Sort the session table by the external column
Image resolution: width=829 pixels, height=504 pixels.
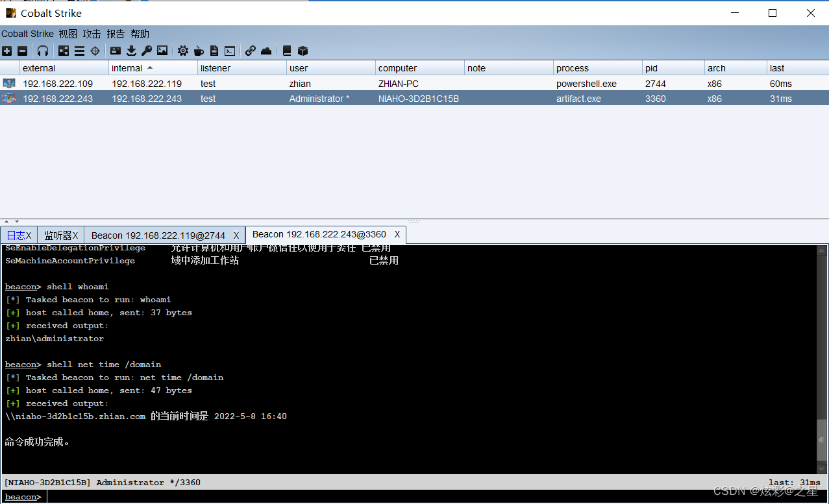[x=64, y=67]
